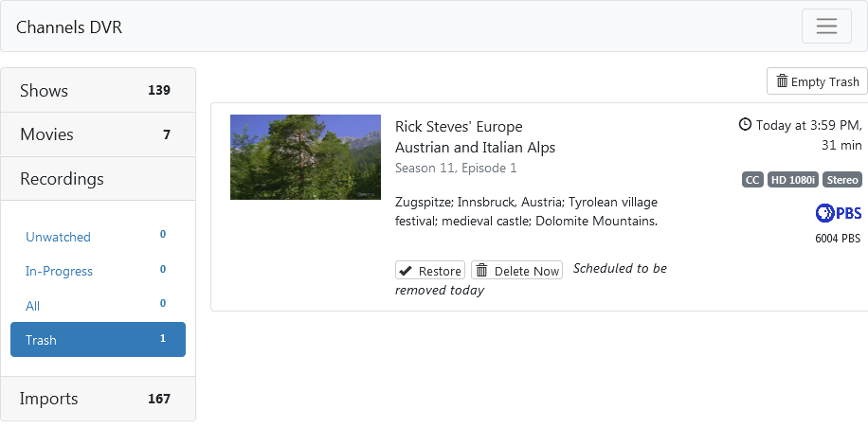868x428 pixels.
Task: Restore the Rick Steves' Europe recording
Action: pyautogui.click(x=430, y=271)
